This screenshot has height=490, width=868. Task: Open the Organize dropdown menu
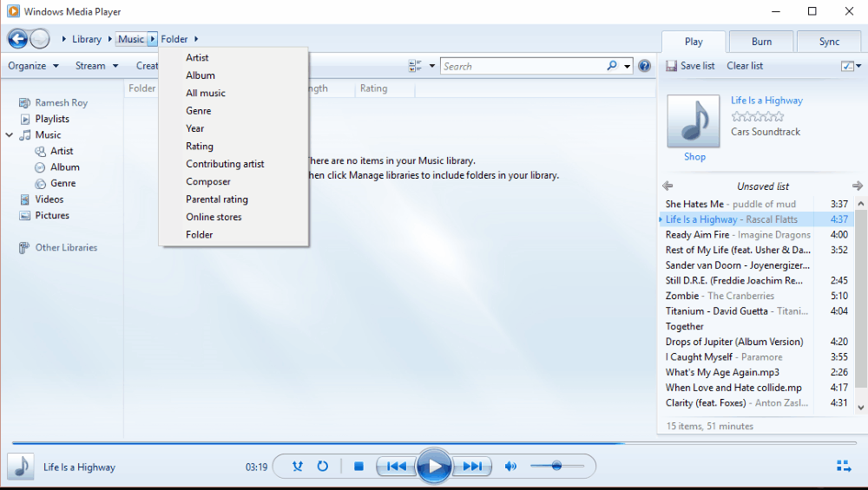(33, 66)
